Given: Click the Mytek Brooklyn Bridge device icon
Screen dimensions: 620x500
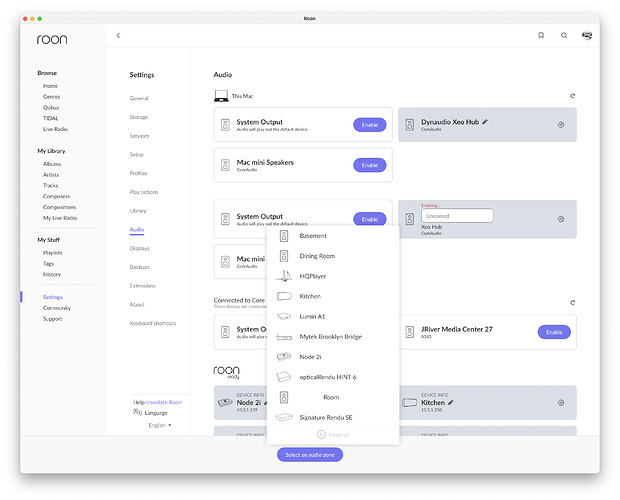Looking at the screenshot, I should pos(284,337).
